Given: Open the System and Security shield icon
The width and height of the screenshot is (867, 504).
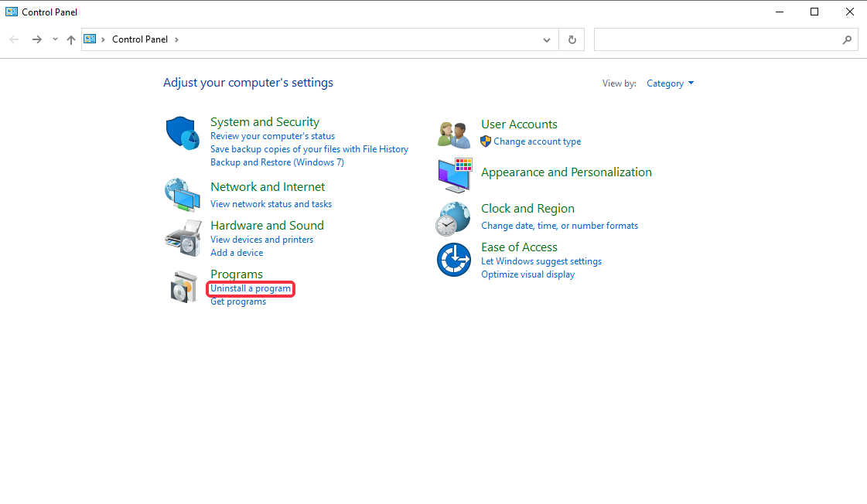Looking at the screenshot, I should (x=183, y=133).
